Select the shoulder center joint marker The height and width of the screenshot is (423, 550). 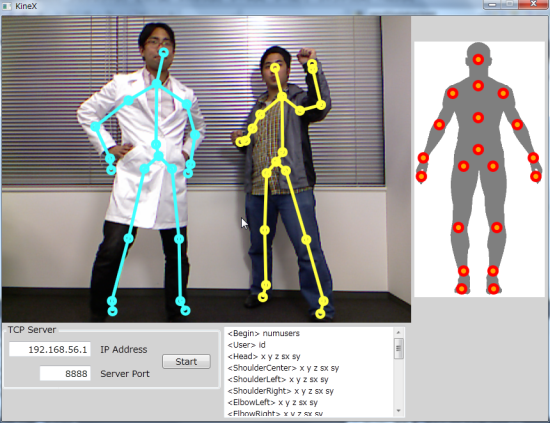[478, 86]
